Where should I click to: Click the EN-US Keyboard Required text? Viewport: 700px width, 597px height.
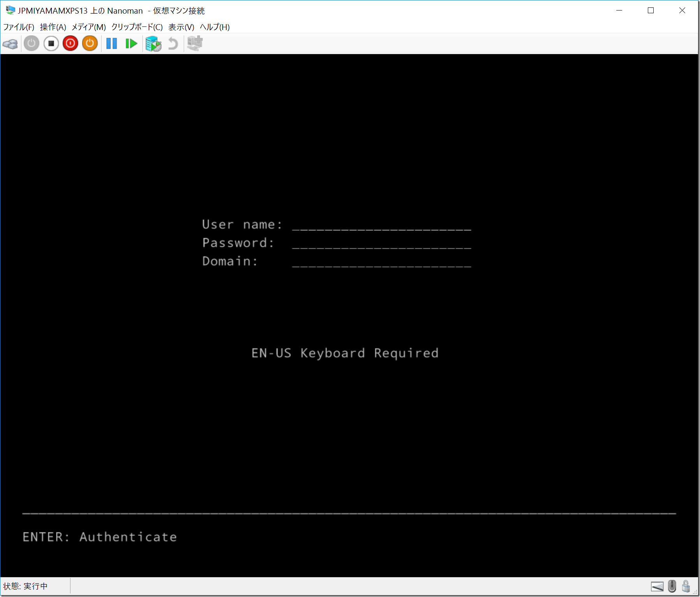pos(345,353)
